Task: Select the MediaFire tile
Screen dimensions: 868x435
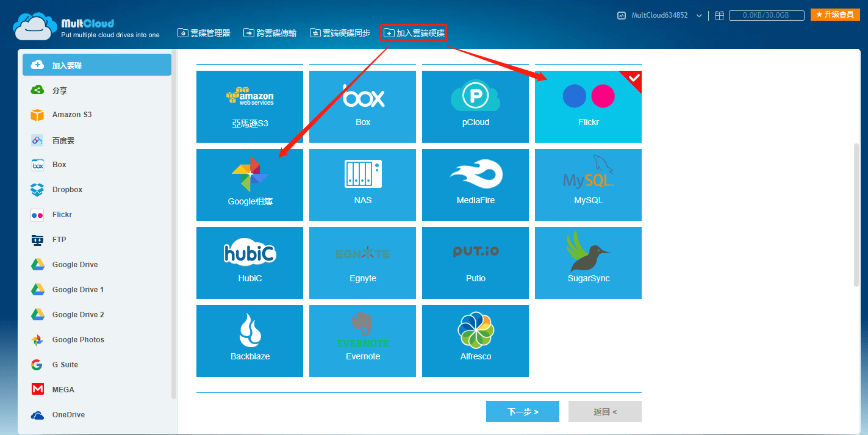Action: [475, 185]
